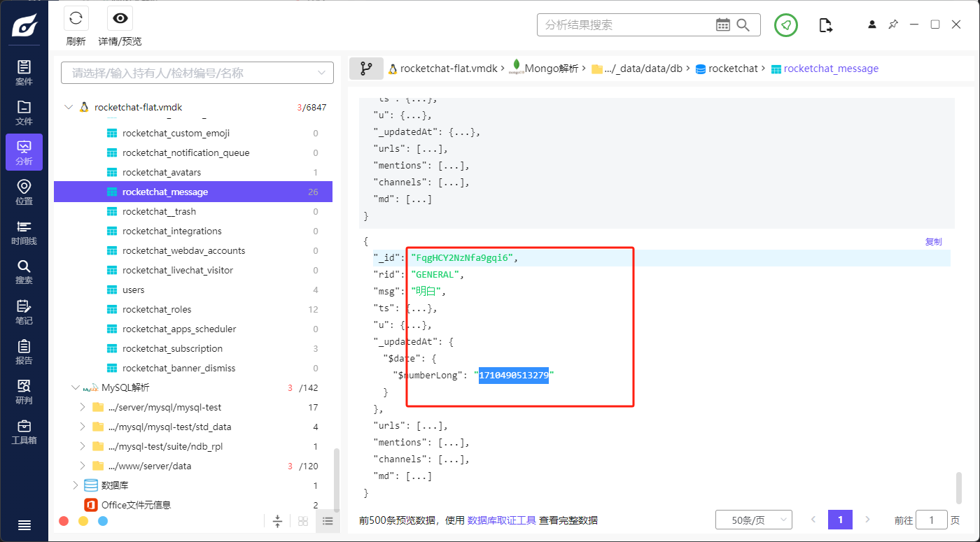Click the export file icon in top bar
This screenshot has height=542, width=980.
826,25
